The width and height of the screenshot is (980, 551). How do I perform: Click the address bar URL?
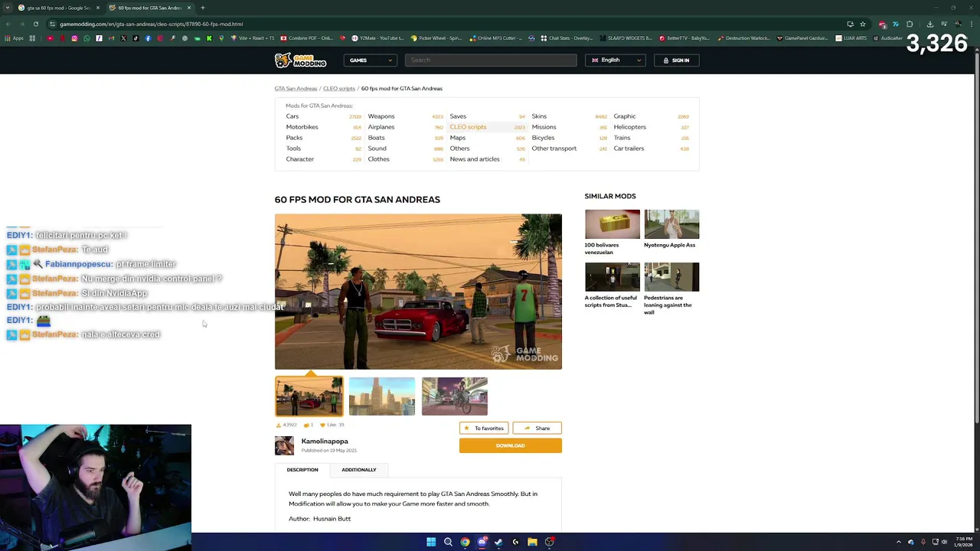(152, 24)
